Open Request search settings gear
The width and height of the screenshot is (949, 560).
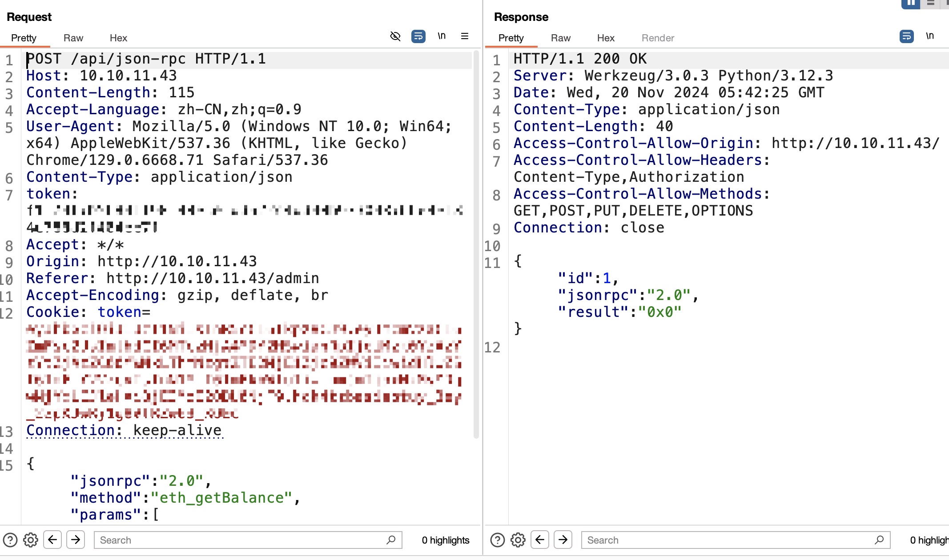31,540
